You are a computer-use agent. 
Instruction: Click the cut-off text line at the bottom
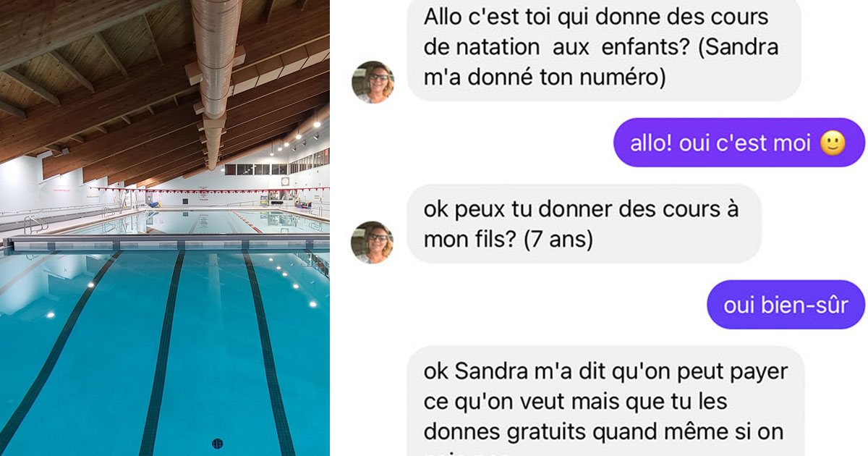(466, 454)
